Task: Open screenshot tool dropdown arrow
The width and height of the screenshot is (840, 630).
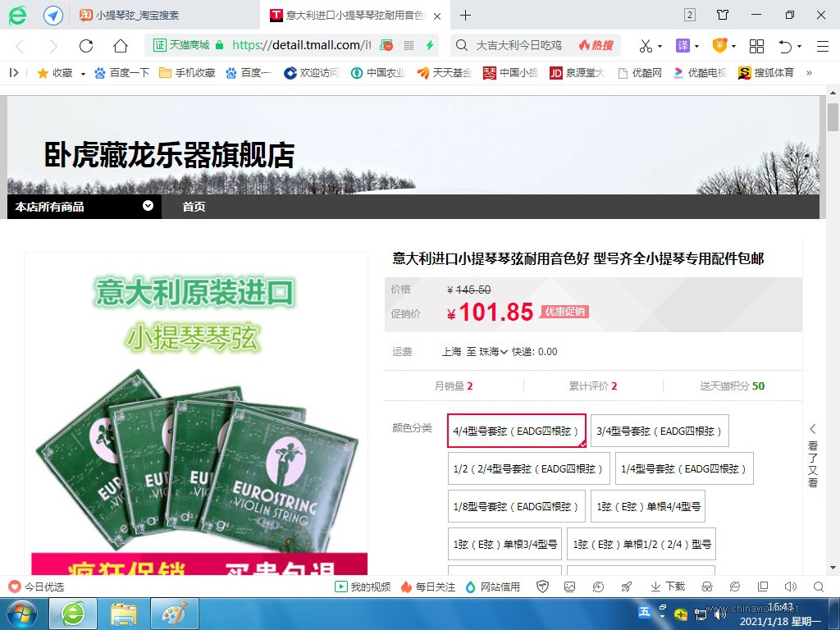Action: point(660,47)
